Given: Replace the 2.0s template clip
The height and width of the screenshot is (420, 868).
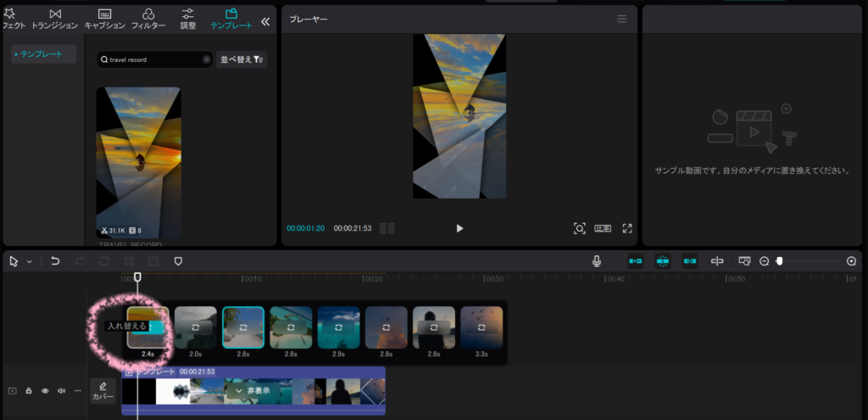Looking at the screenshot, I should [196, 328].
